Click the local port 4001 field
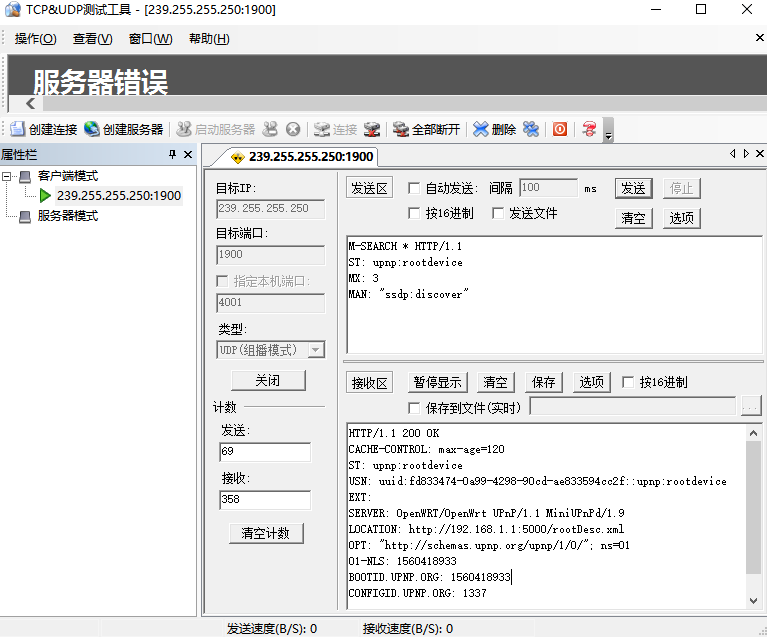767x637 pixels. pyautogui.click(x=271, y=303)
